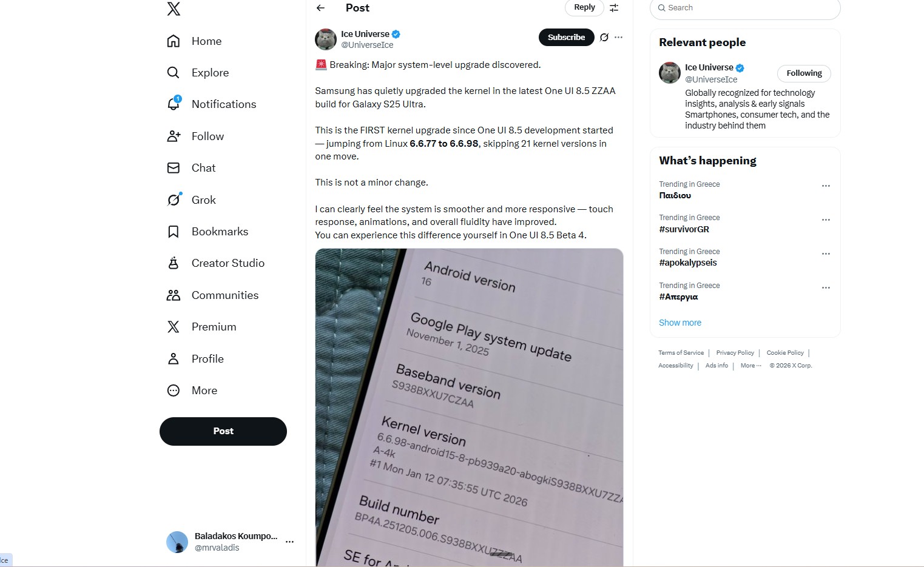The height and width of the screenshot is (567, 924).
Task: Click the Search input field
Action: tap(745, 8)
